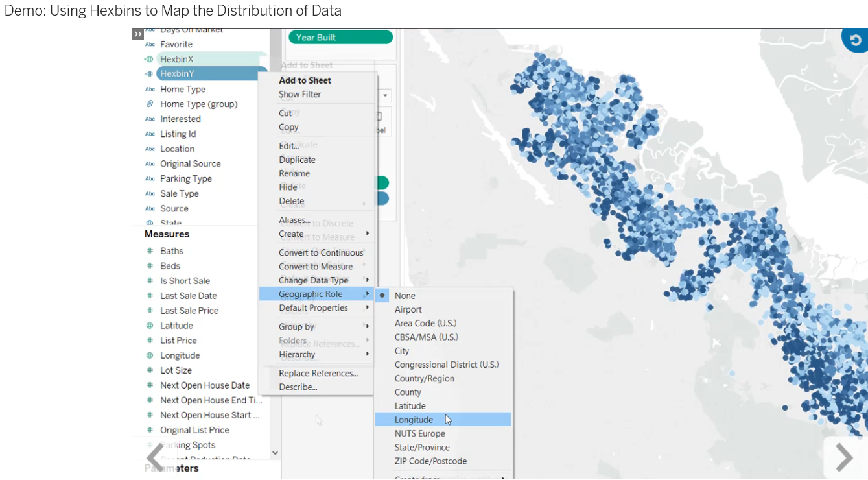Click the globe icon next to Latitude

click(x=150, y=326)
